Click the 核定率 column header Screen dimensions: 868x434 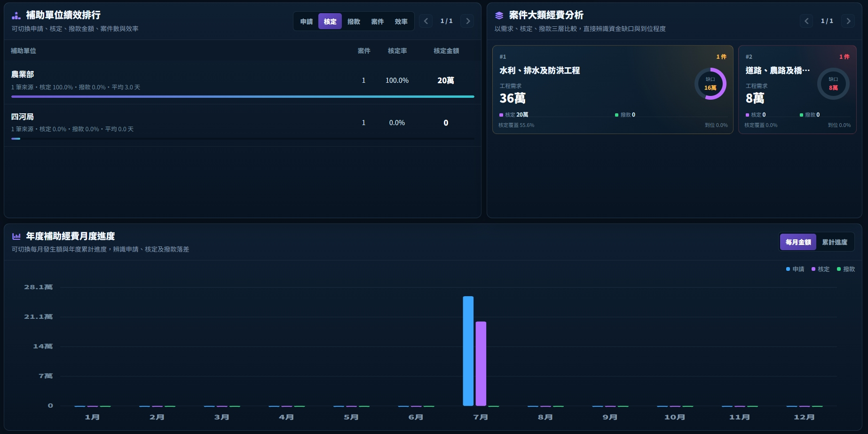[x=397, y=51]
